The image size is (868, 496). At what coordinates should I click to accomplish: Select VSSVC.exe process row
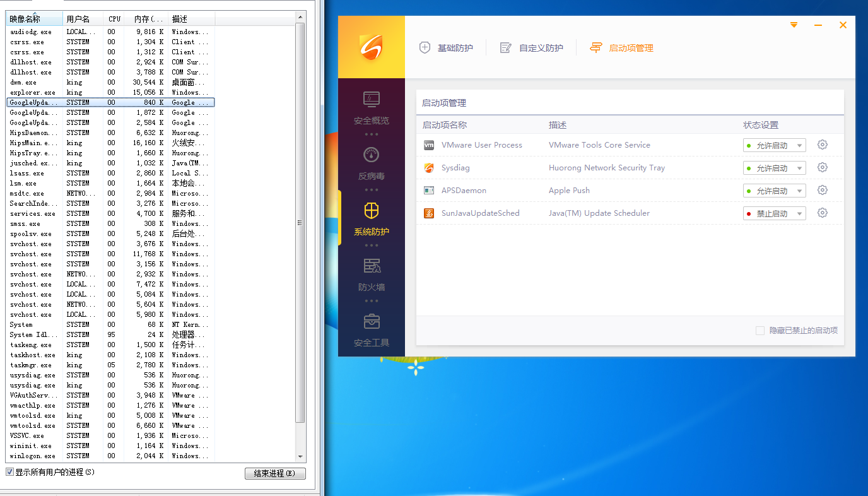pos(110,435)
